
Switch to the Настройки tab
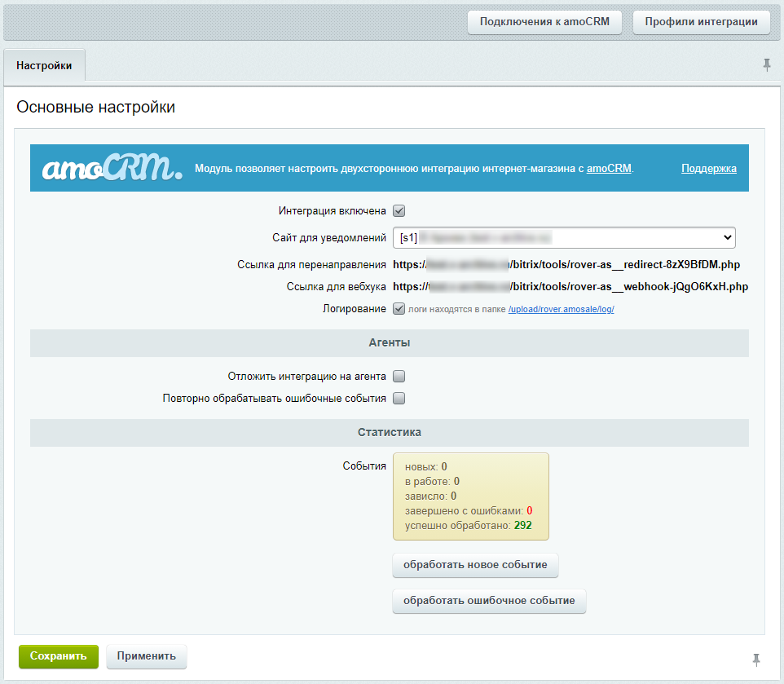point(44,65)
